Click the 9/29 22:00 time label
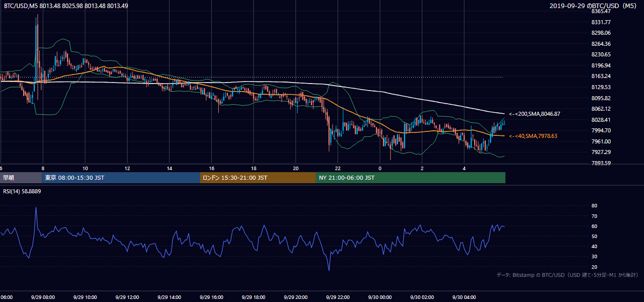This screenshot has width=644, height=302. (338, 297)
